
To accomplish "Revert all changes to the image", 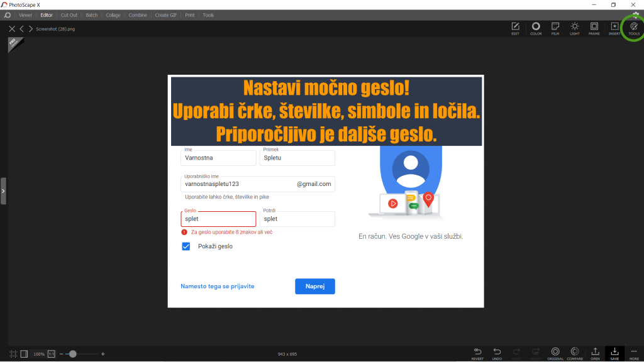I will coord(477,353).
